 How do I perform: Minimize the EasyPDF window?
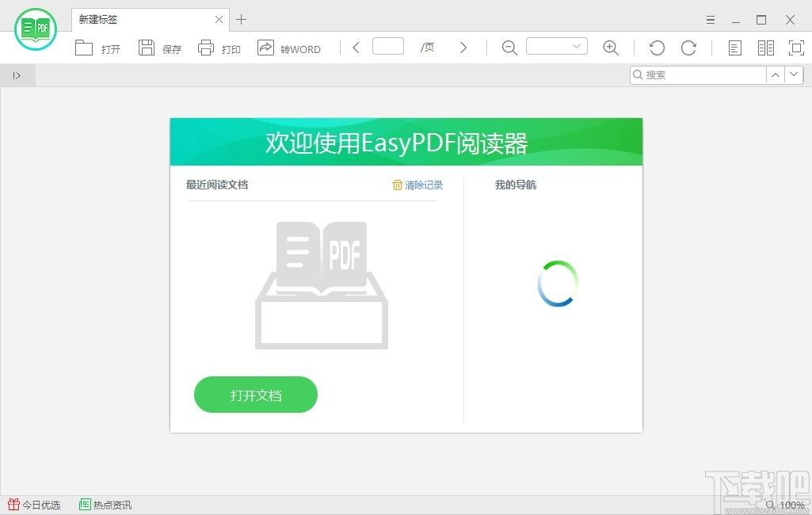coord(736,20)
